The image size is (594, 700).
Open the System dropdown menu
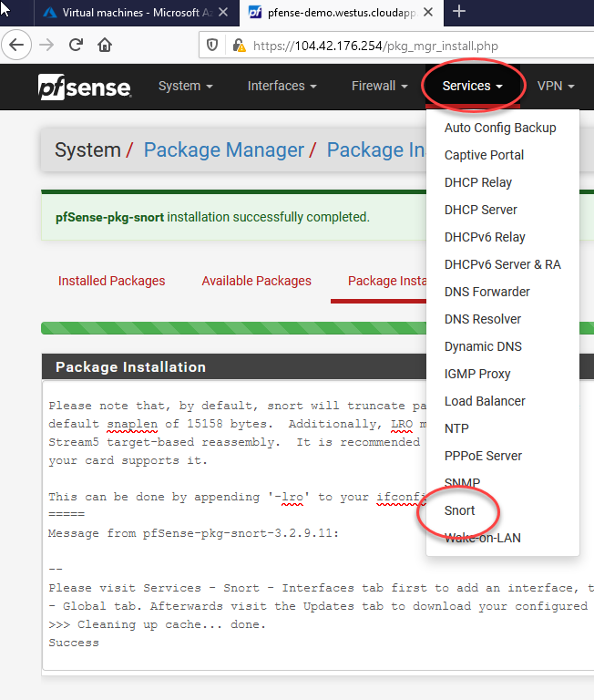(185, 86)
